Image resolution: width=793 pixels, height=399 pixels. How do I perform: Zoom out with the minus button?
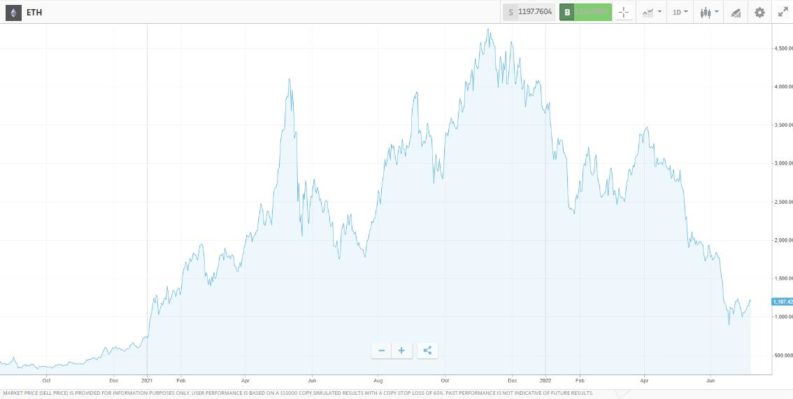[381, 350]
